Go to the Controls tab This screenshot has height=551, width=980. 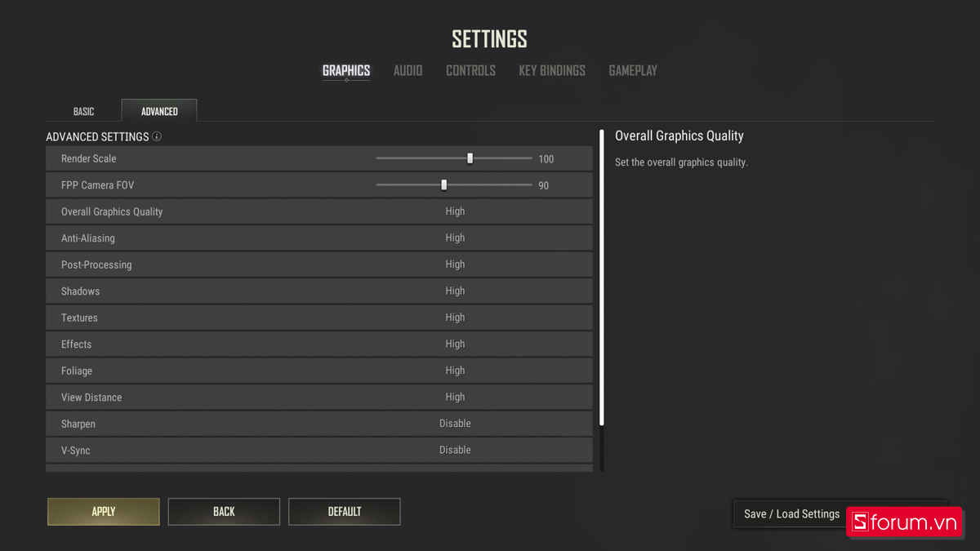point(470,71)
